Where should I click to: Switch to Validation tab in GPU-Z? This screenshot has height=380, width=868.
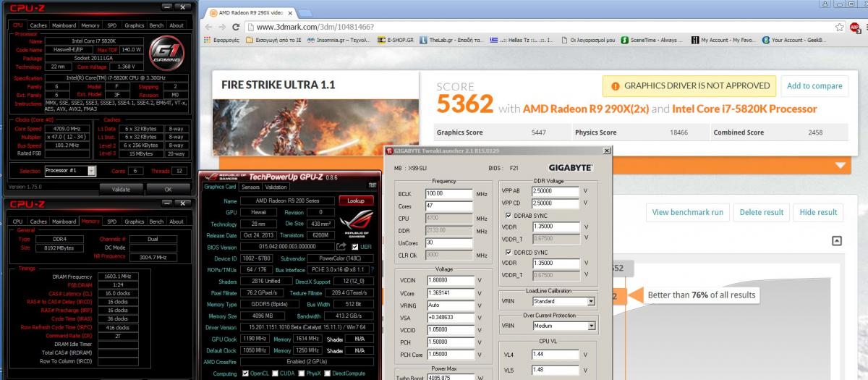(276, 187)
